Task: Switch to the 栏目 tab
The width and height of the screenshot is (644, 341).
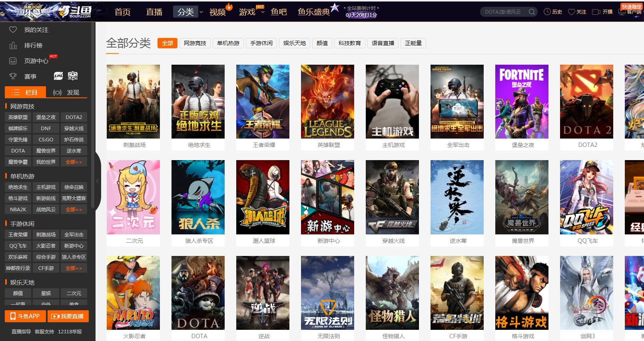Action: (x=25, y=92)
